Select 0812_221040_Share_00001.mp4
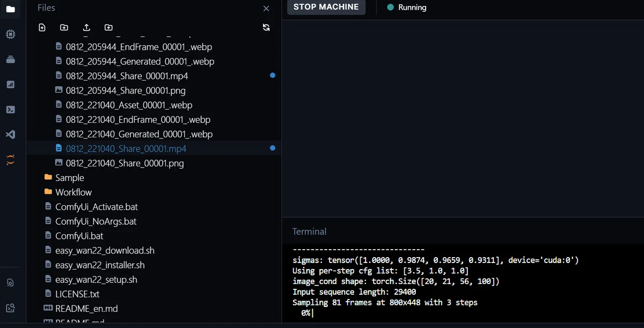Viewport: 644px width, 328px height. [126, 149]
